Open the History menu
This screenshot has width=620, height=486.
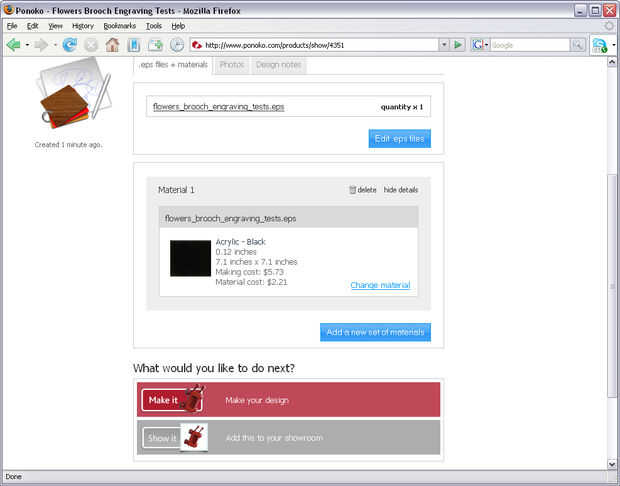pyautogui.click(x=83, y=26)
